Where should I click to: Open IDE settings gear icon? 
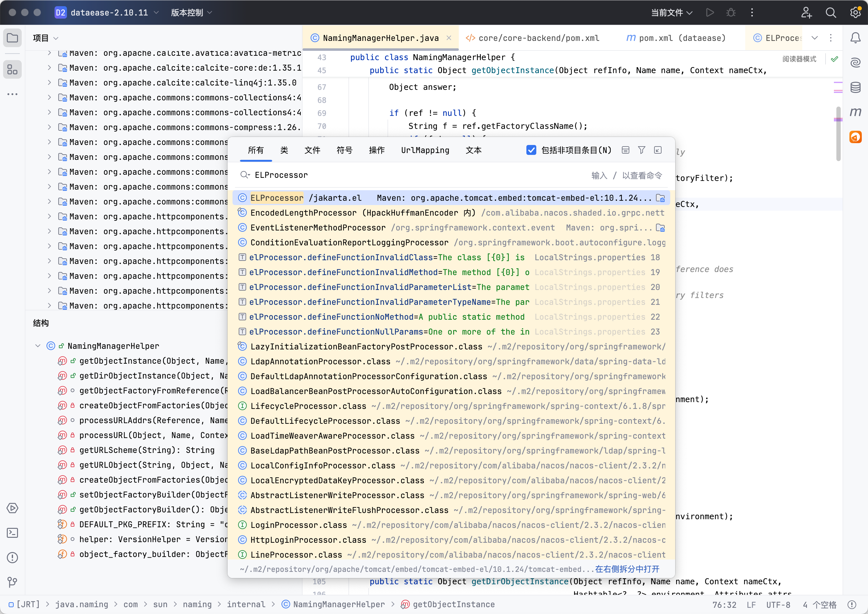[855, 12]
